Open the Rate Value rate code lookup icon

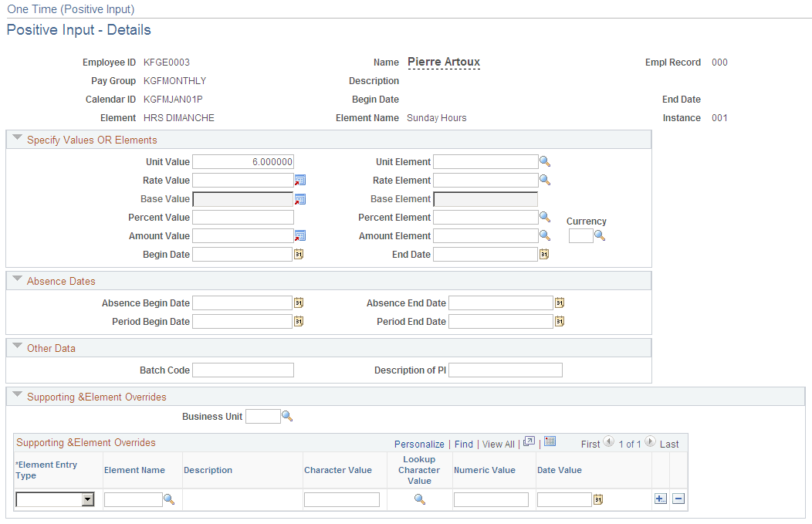300,180
